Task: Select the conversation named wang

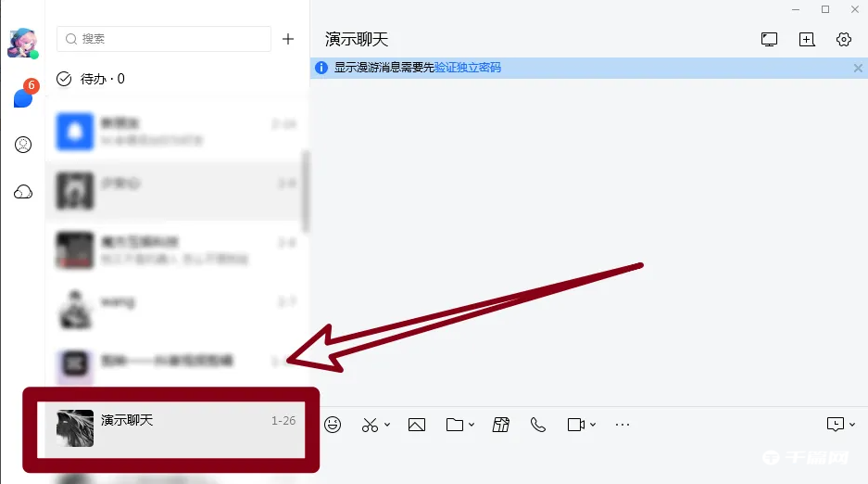Action: point(177,309)
